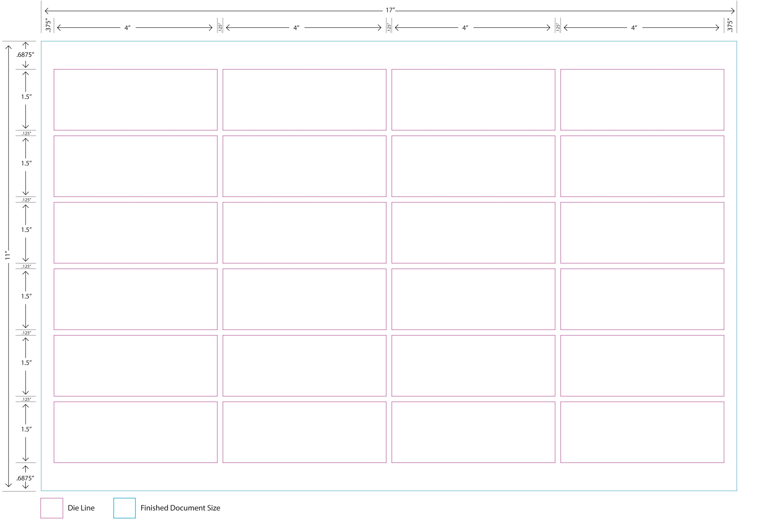The height and width of the screenshot is (532, 778).
Task: Click the last column 4" width label
Action: 634,28
